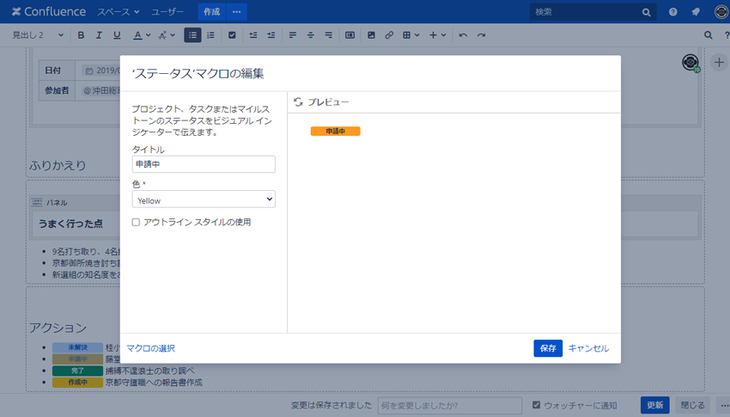The height and width of the screenshot is (417, 730).
Task: Expand the table options arrow
Action: 417,35
